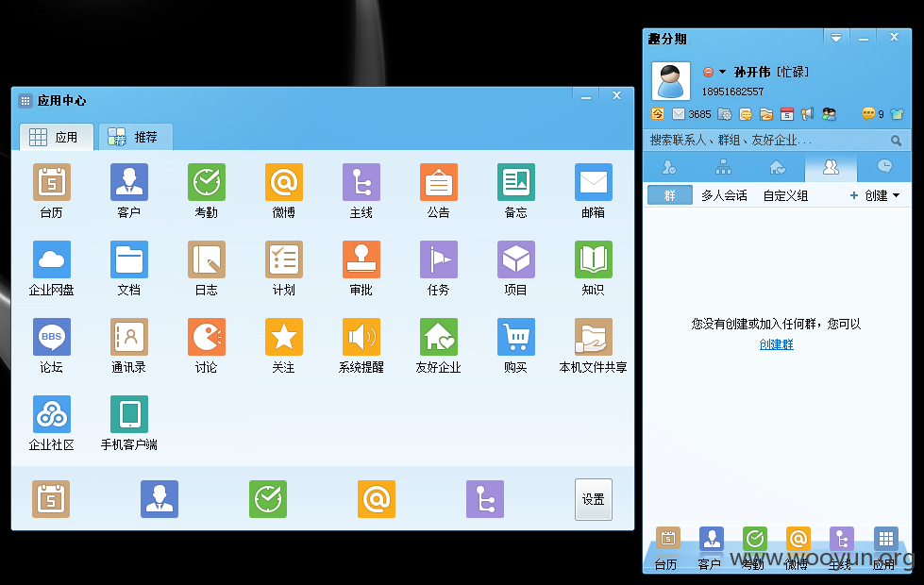Click the shirt skin-change icon
The image size is (924, 585).
(x=897, y=114)
